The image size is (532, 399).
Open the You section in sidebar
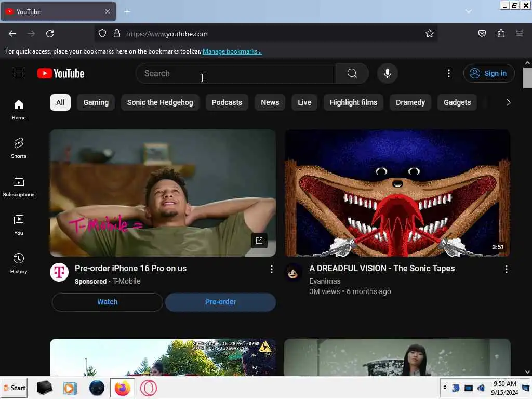click(x=19, y=225)
